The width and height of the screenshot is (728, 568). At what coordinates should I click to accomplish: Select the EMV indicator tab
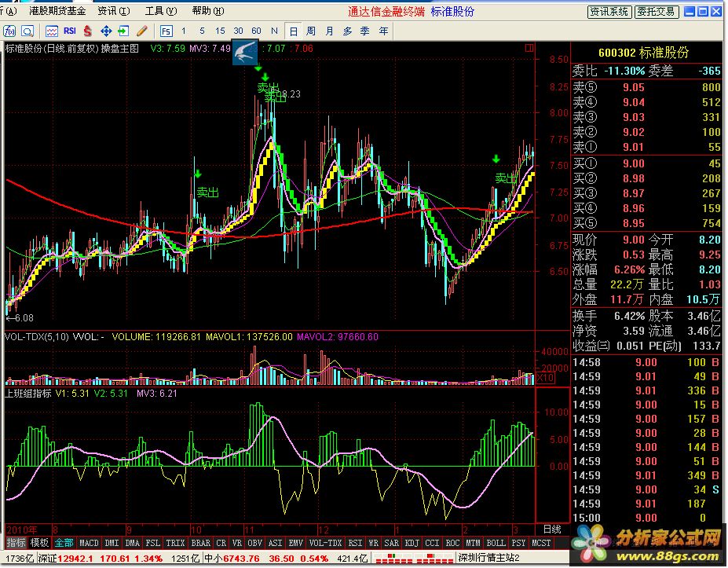point(295,542)
